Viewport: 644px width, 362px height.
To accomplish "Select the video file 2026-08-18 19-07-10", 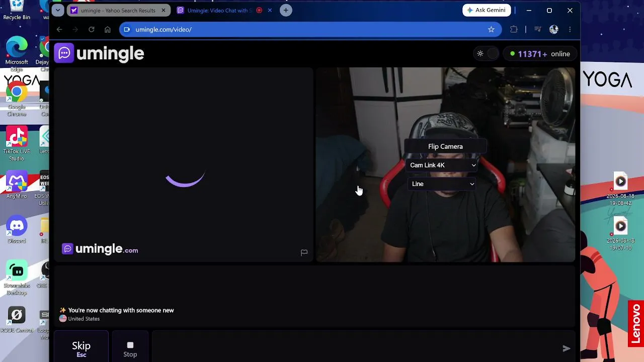I will (x=620, y=234).
